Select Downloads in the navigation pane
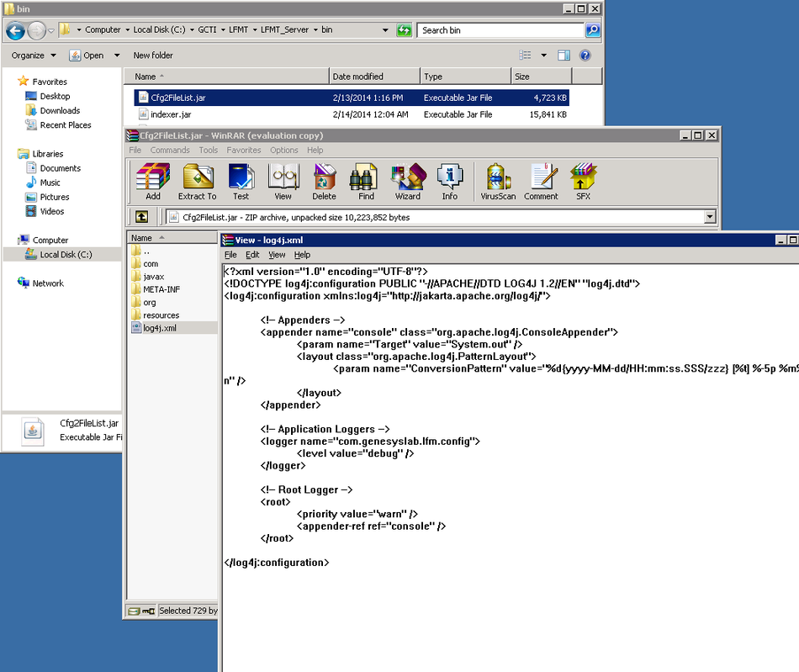This screenshot has width=799, height=672. [60, 110]
